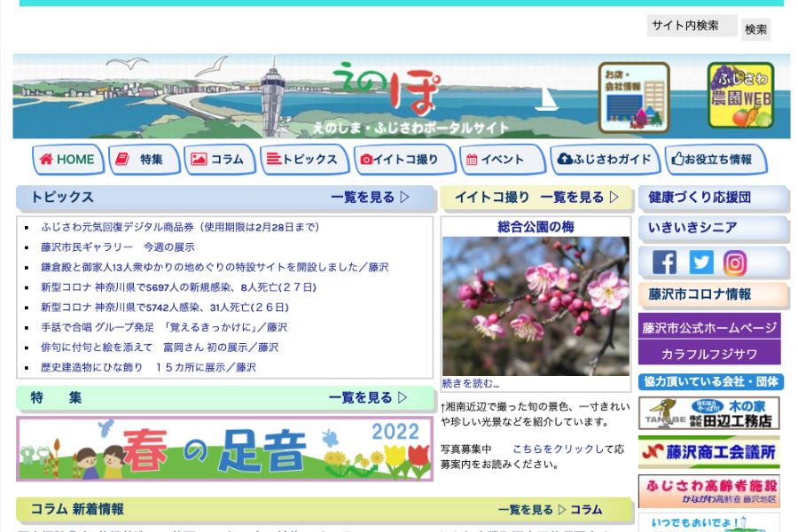
Task: Open the 総合公園の梅 title
Action: (x=536, y=227)
